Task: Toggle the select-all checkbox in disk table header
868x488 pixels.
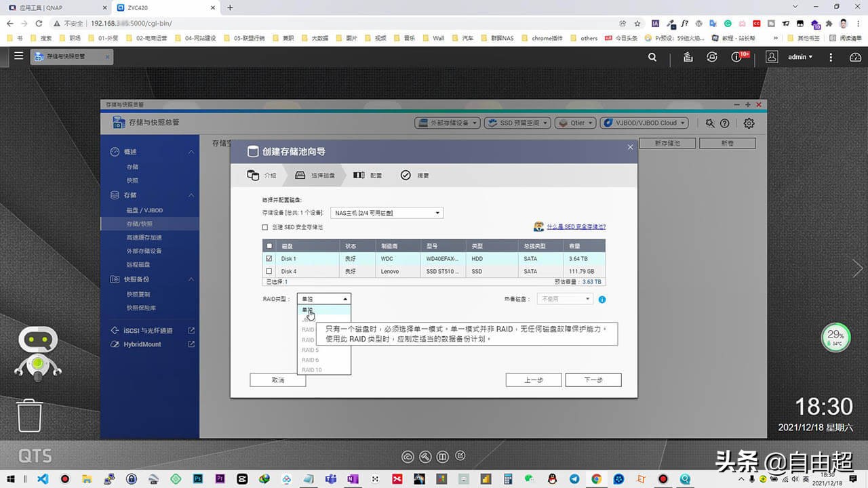Action: [x=269, y=245]
